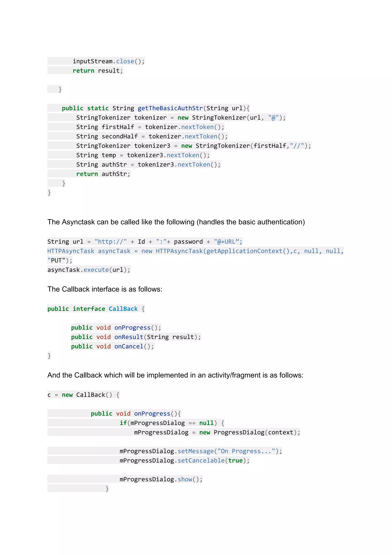Click the getTheBasicAuthStr method name
The image size is (392, 555).
[x=170, y=108]
